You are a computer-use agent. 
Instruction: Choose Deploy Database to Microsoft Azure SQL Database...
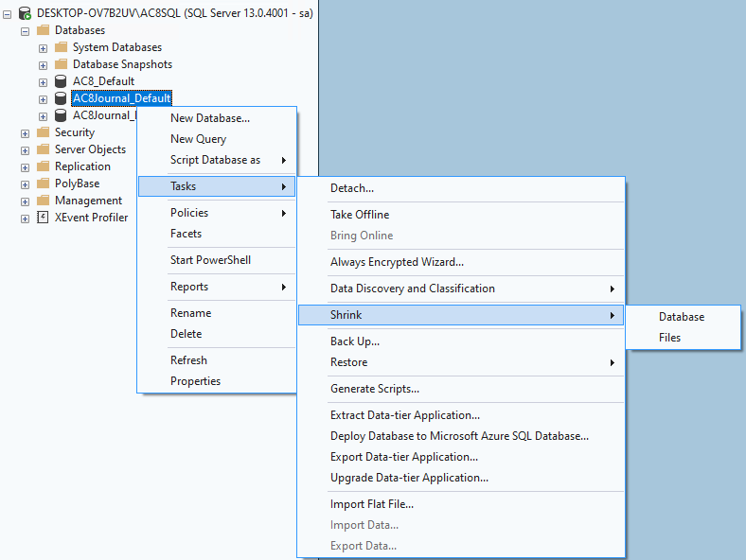tap(460, 436)
